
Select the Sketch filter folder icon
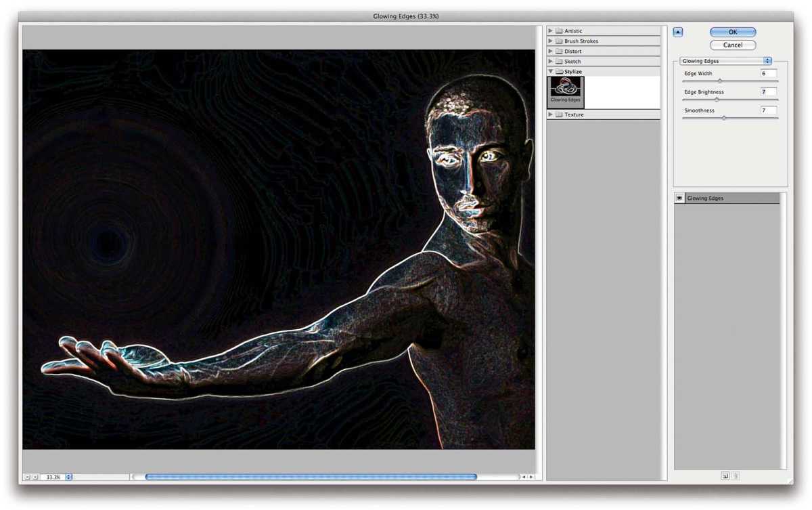click(560, 61)
